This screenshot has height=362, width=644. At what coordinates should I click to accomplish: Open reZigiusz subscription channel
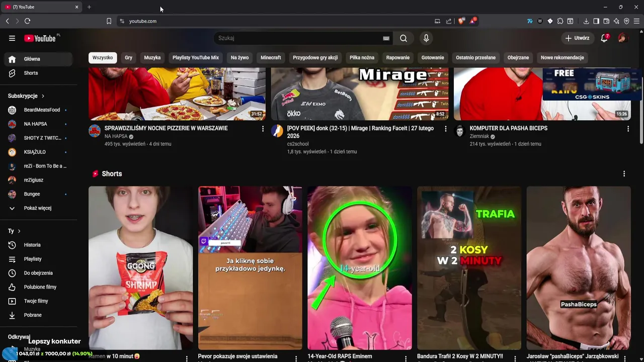coord(39,180)
